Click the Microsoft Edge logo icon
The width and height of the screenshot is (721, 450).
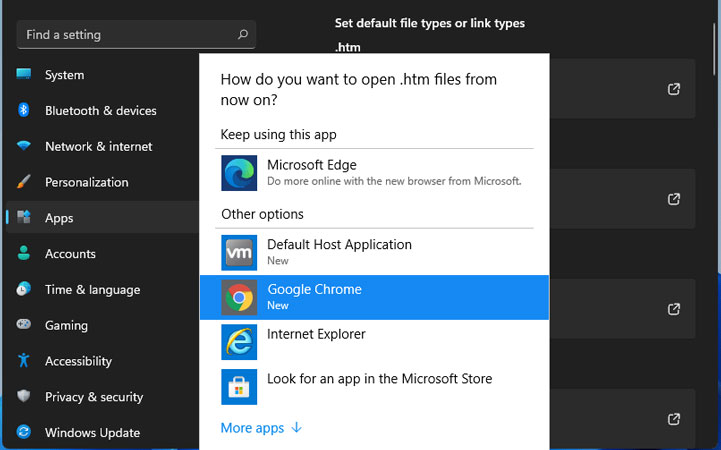point(239,173)
